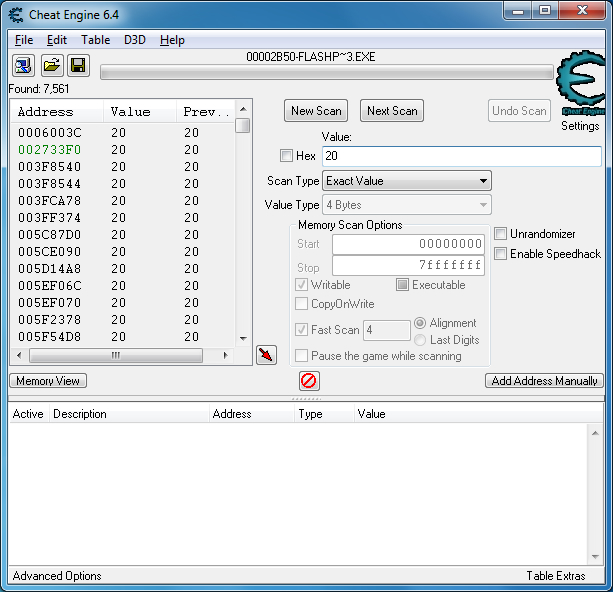Click the results list scroll down arrow
Image resolution: width=613 pixels, height=592 pixels.
(x=243, y=339)
